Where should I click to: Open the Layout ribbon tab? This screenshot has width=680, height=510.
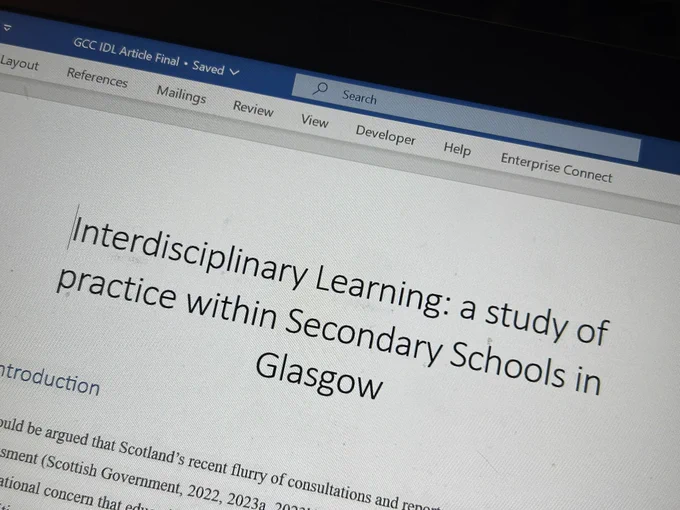click(19, 63)
